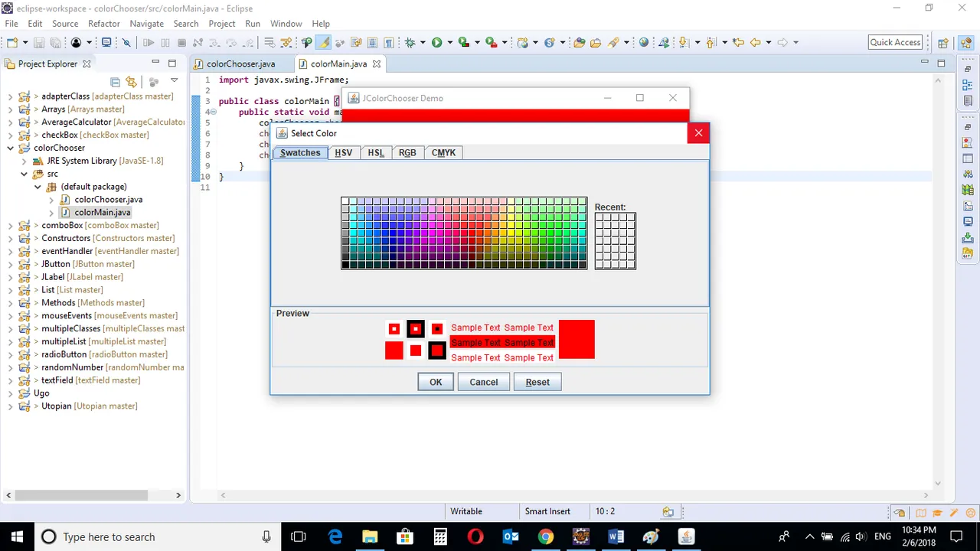The width and height of the screenshot is (980, 551).
Task: Expand the JRE System Library node
Action: pyautogui.click(x=24, y=161)
